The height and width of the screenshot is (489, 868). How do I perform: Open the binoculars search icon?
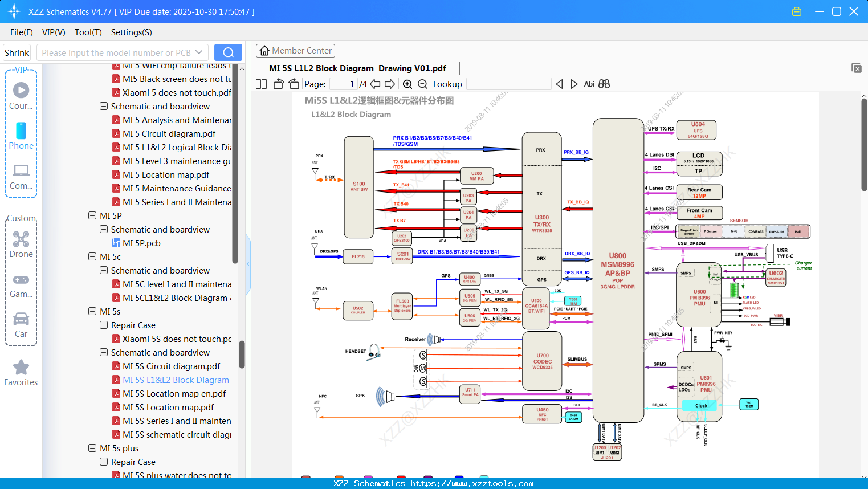604,84
